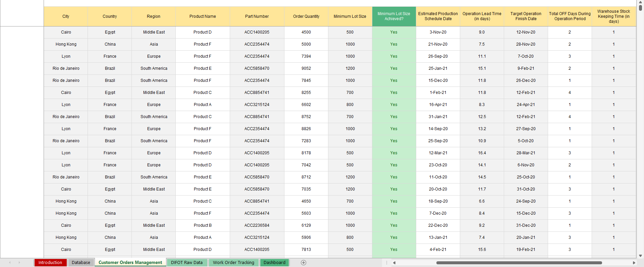644x267 pixels.
Task: Click the vertical scrollbar thumb
Action: pos(640,7)
